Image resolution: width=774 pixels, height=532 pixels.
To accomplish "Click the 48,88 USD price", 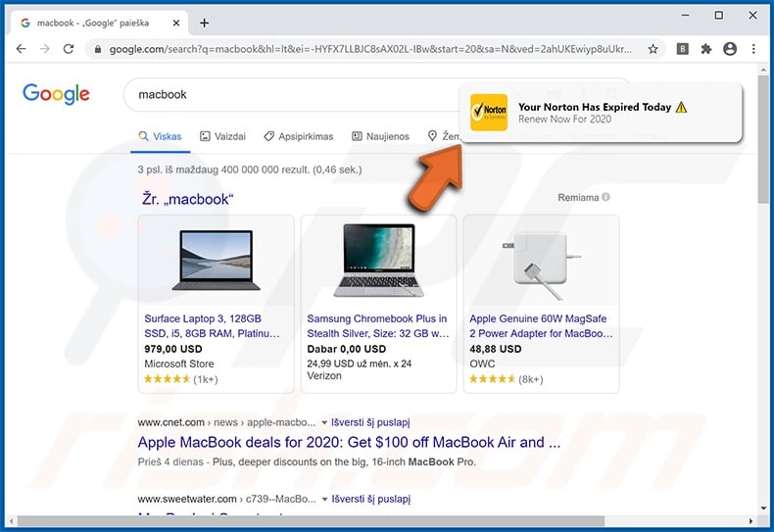I will pyautogui.click(x=495, y=349).
